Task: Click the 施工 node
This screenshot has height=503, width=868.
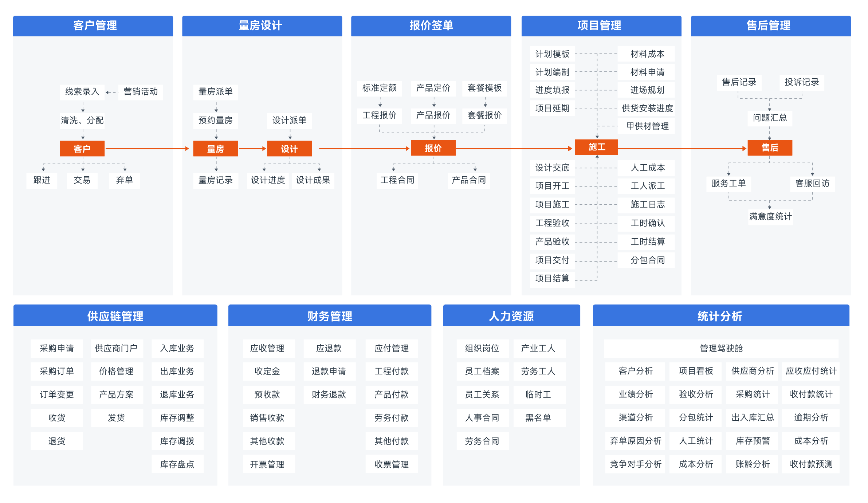Action: [596, 147]
